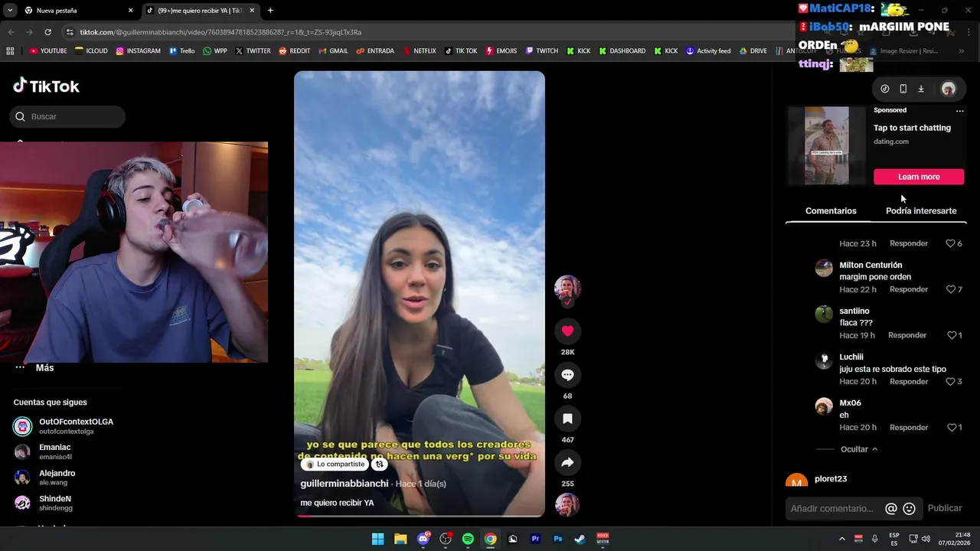This screenshot has height=551, width=980.
Task: Insert a mention with the @ icon
Action: [x=891, y=508]
